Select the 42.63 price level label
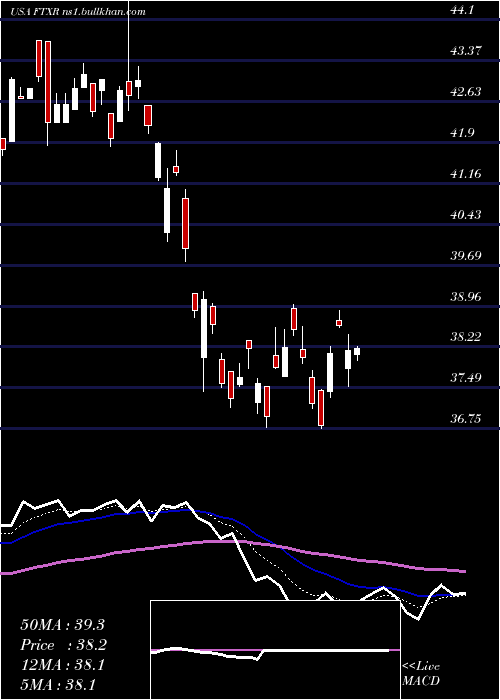 pyautogui.click(x=466, y=92)
